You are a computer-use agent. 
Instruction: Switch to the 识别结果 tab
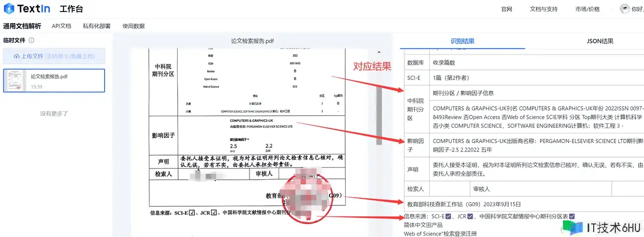click(462, 41)
